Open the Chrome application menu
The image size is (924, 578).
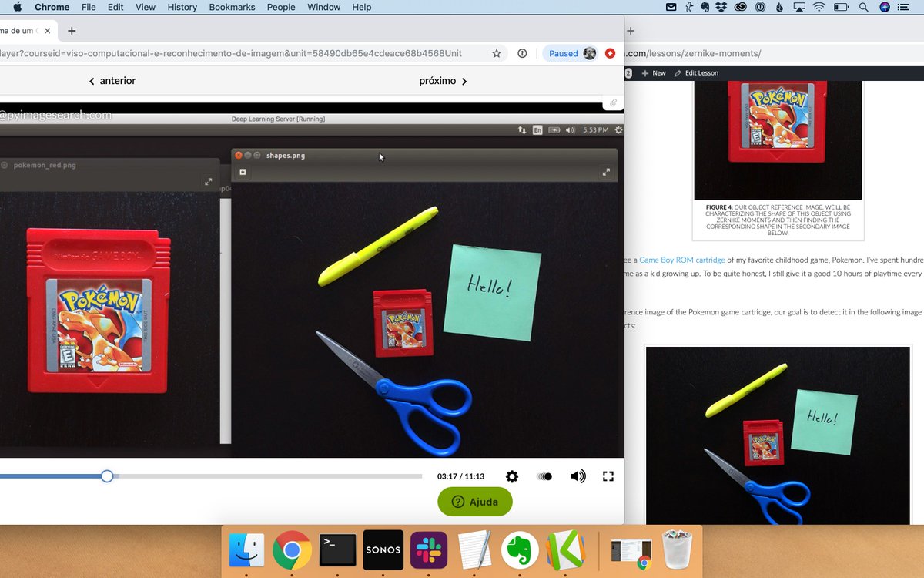[52, 7]
